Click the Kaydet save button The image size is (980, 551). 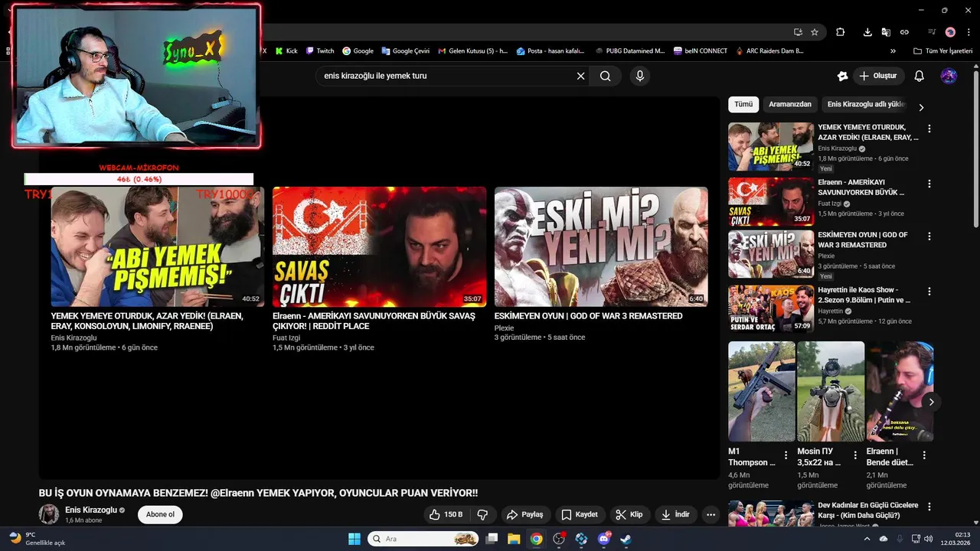580,514
